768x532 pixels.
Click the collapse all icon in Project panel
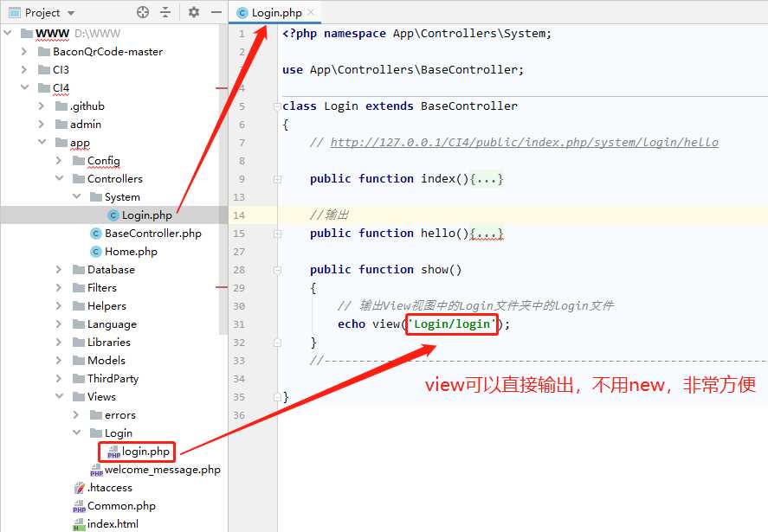coord(165,12)
